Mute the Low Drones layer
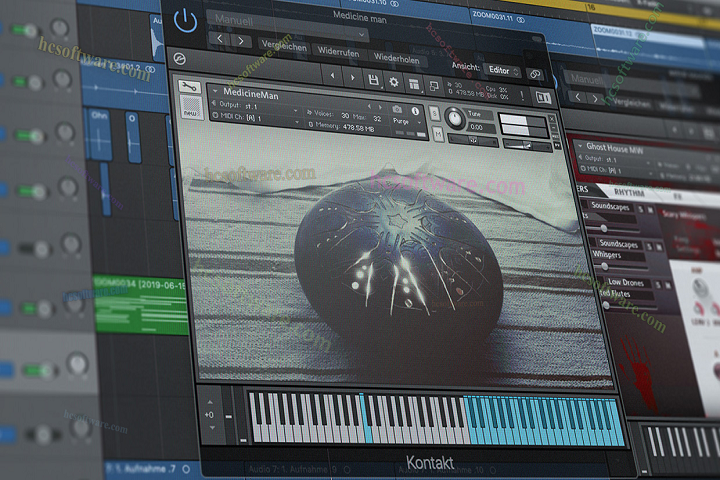 tap(667, 286)
